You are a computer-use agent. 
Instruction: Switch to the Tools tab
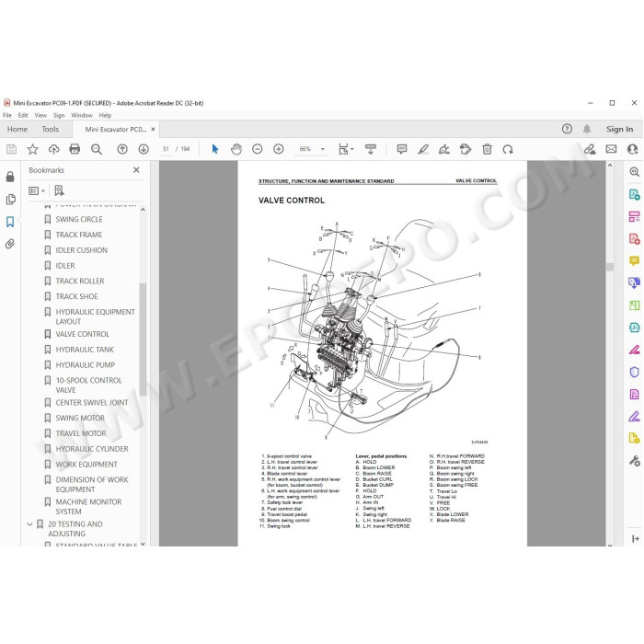(x=50, y=129)
